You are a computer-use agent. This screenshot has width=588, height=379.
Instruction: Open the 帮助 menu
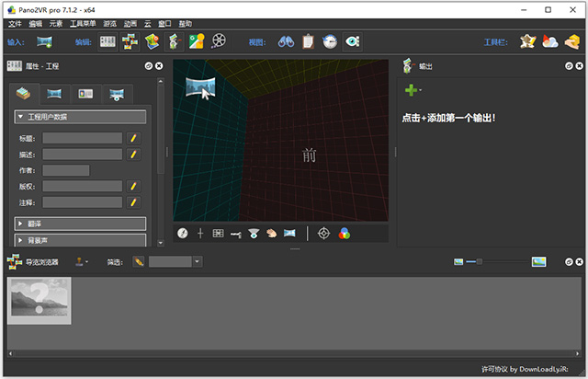[x=185, y=23]
